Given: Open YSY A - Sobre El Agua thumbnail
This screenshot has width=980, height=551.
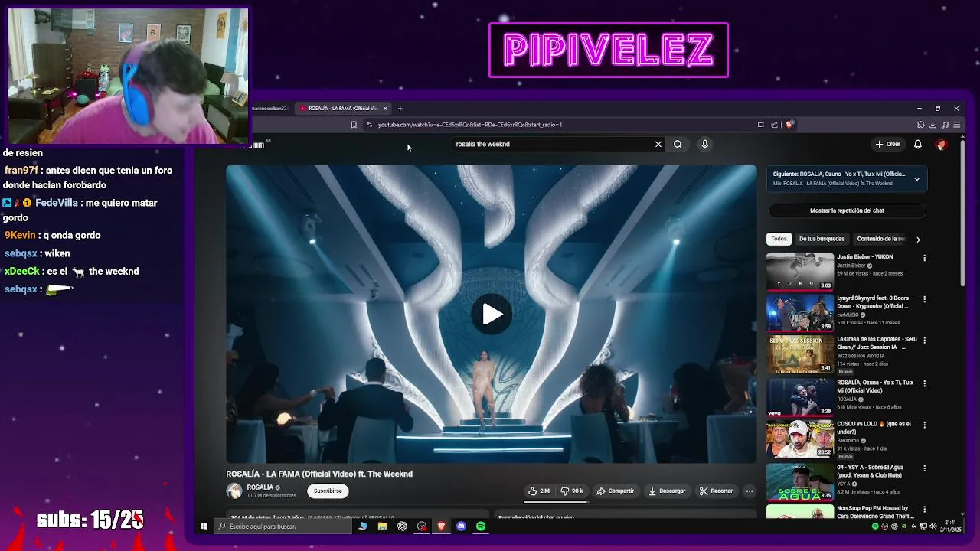Looking at the screenshot, I should pos(800,481).
